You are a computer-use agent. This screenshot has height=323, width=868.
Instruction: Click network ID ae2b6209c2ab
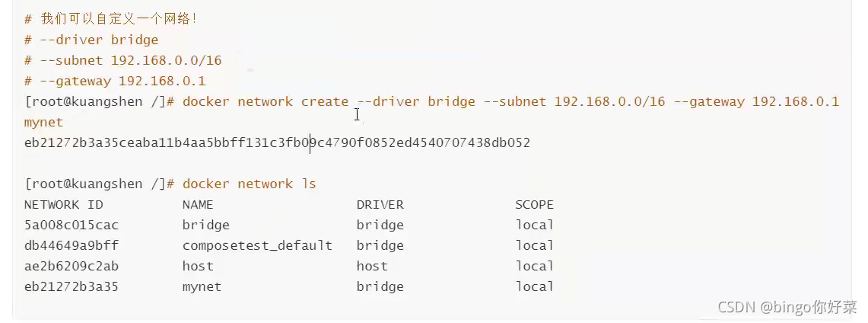(x=72, y=266)
